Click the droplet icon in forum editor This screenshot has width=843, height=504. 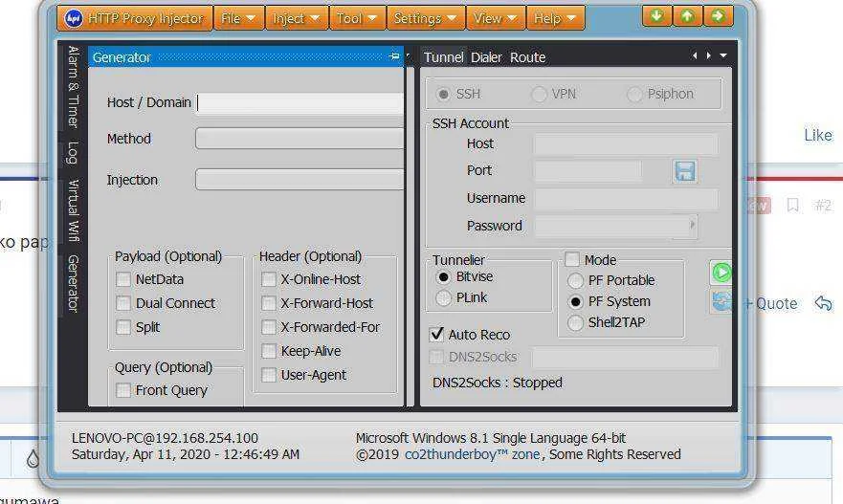(x=33, y=458)
